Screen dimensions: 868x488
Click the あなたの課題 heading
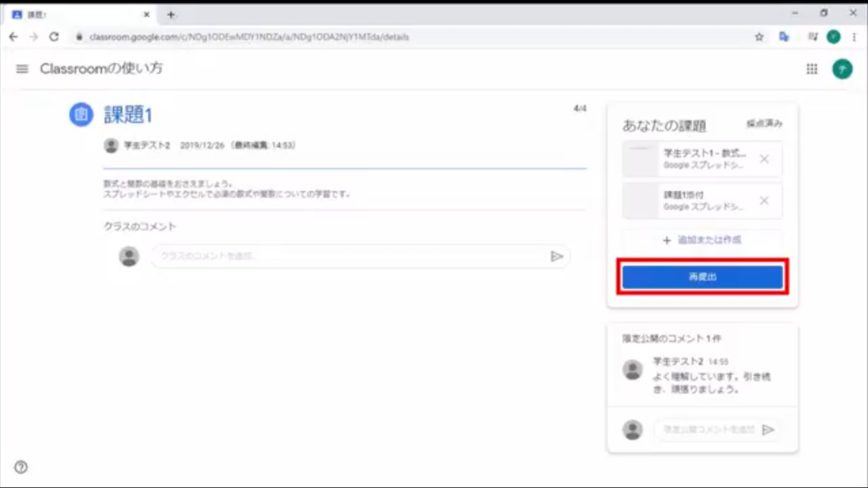click(664, 125)
